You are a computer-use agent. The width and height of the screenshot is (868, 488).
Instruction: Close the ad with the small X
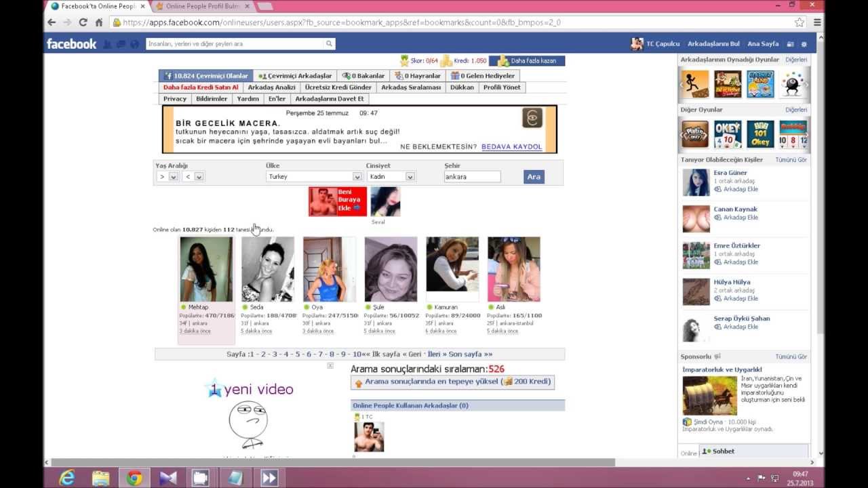click(x=330, y=365)
